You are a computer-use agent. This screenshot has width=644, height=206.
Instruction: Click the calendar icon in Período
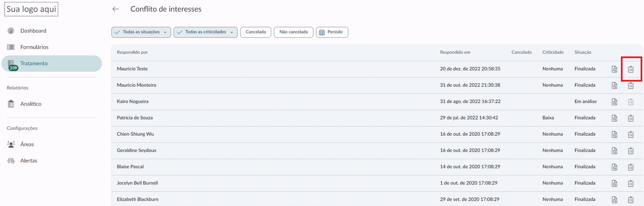(x=322, y=33)
